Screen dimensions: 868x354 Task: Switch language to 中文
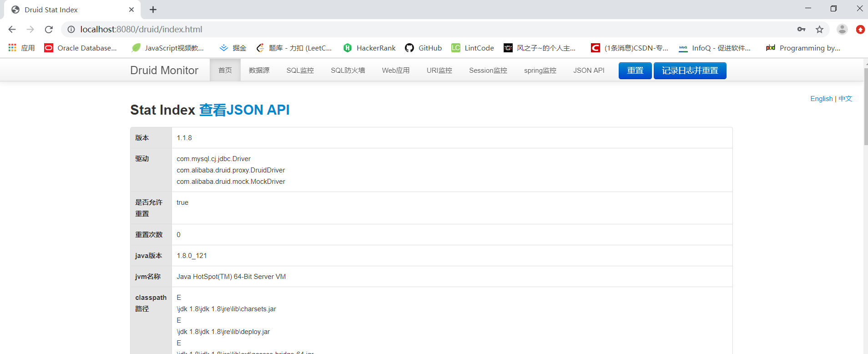pyautogui.click(x=845, y=99)
